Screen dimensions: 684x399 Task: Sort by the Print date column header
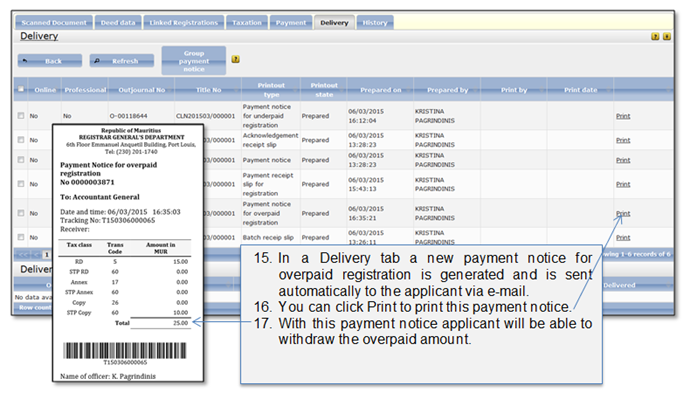pos(580,90)
